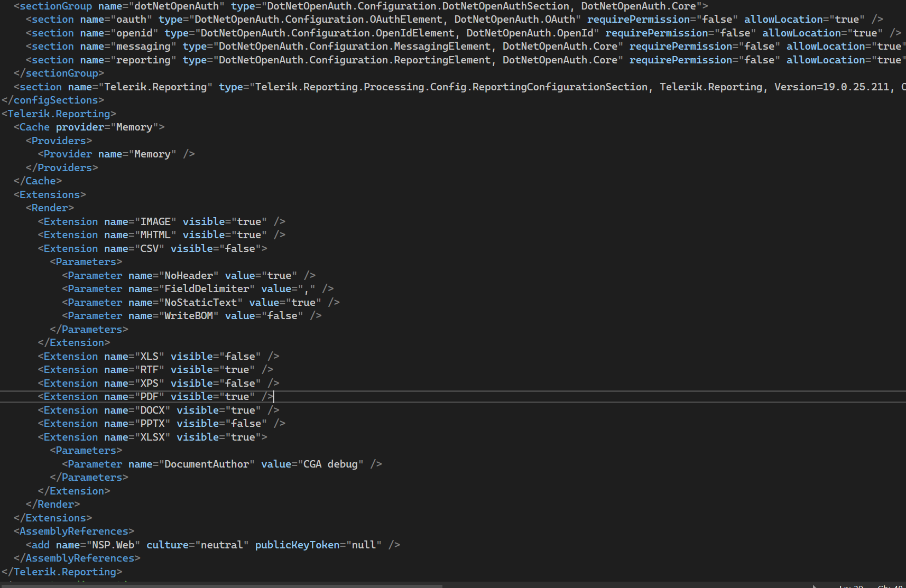Click the opening Providers tag
906x588 pixels.
59,141
